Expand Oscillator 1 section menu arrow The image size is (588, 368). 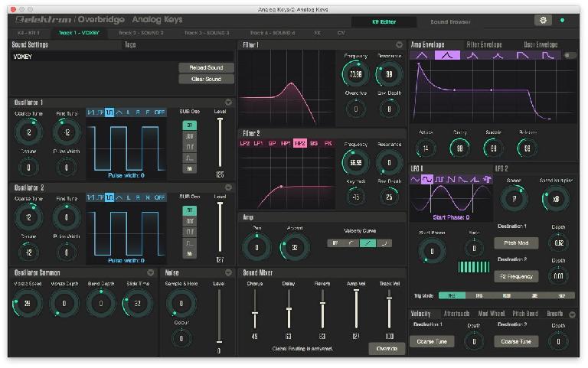(x=228, y=102)
